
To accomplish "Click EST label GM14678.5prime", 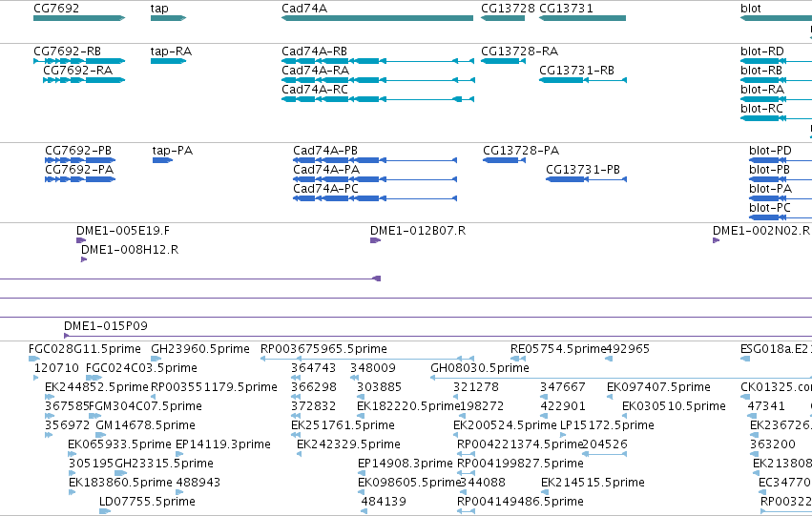I will pos(146,425).
